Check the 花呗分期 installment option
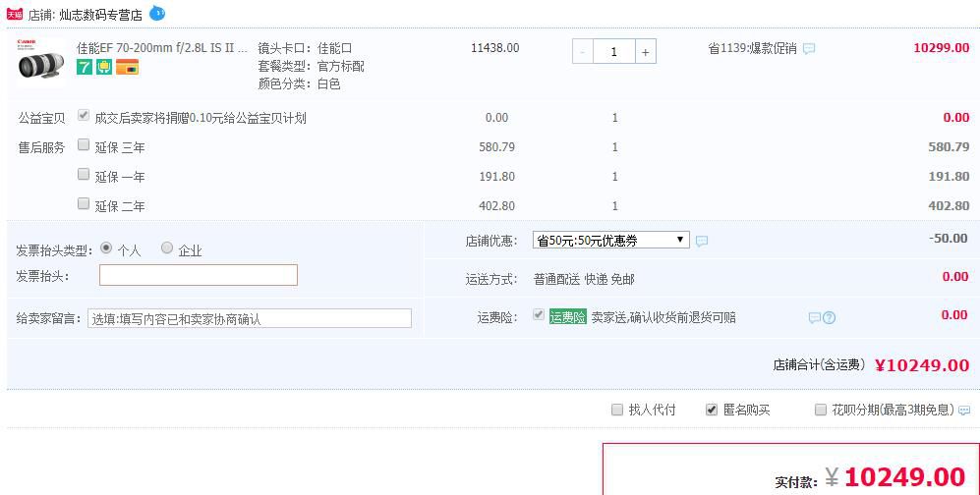The width and height of the screenshot is (980, 495). pyautogui.click(x=821, y=410)
